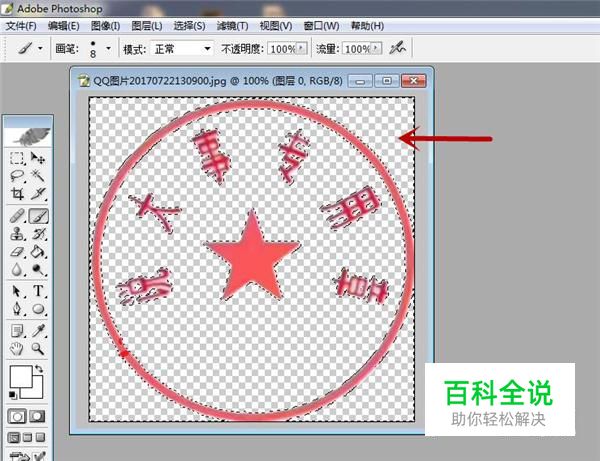Viewport: 600px width, 461px height.
Task: Reset default foreground and background colors
Action: (x=13, y=394)
